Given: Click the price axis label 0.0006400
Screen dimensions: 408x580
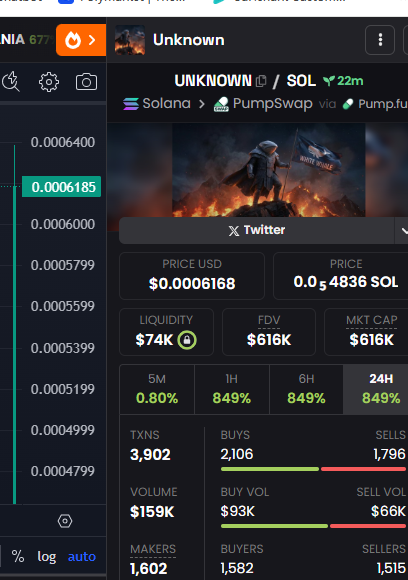Looking at the screenshot, I should point(63,142).
